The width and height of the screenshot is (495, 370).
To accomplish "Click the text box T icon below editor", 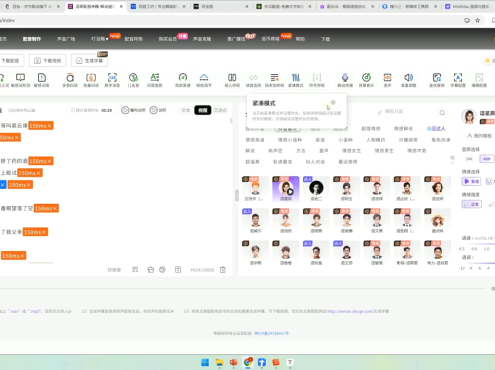I will 178,269.
